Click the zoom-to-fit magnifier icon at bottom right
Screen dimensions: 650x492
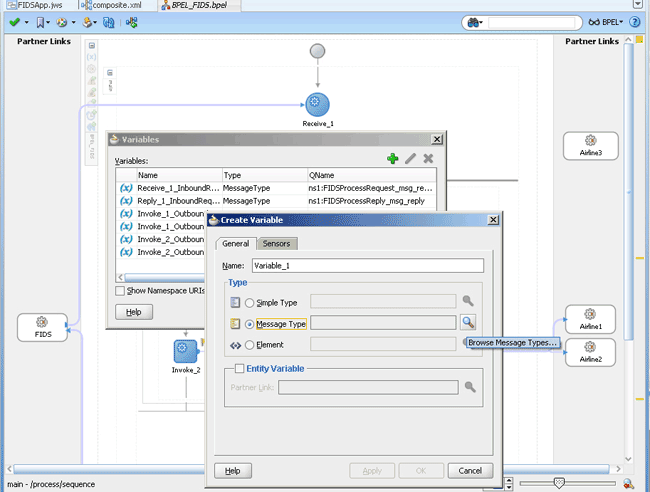pos(628,483)
